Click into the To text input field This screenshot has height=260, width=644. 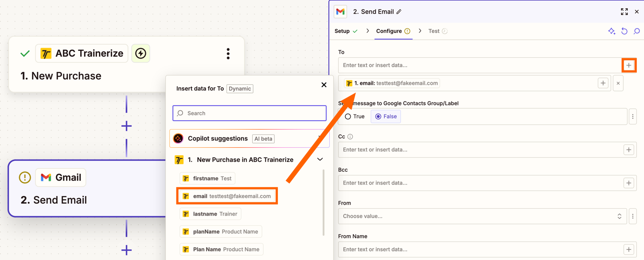point(480,65)
